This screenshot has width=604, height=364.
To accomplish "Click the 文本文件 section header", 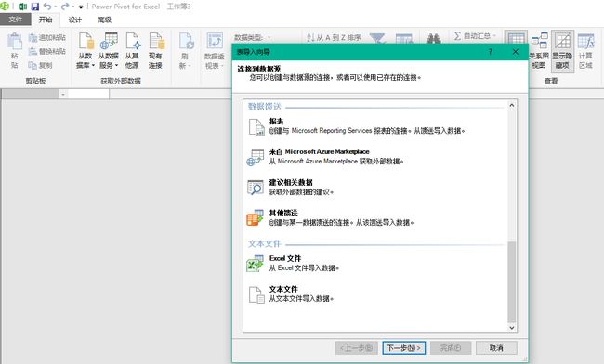I will [264, 244].
